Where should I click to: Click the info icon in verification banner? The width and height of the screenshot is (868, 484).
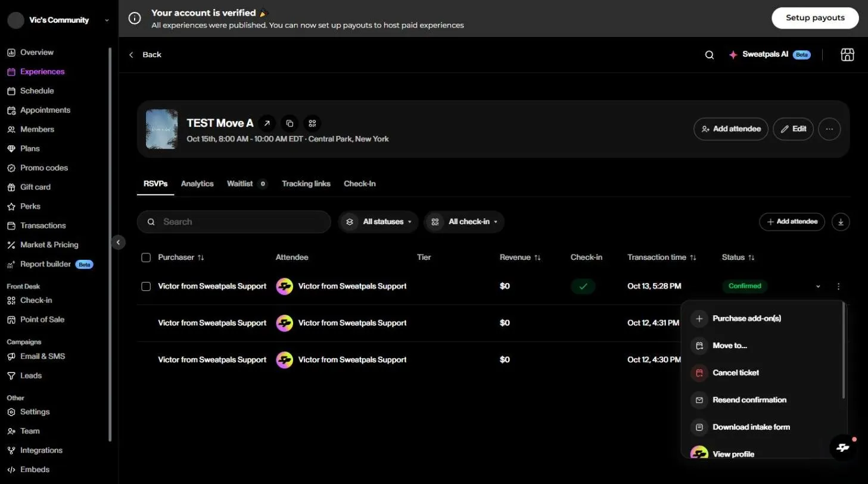135,18
